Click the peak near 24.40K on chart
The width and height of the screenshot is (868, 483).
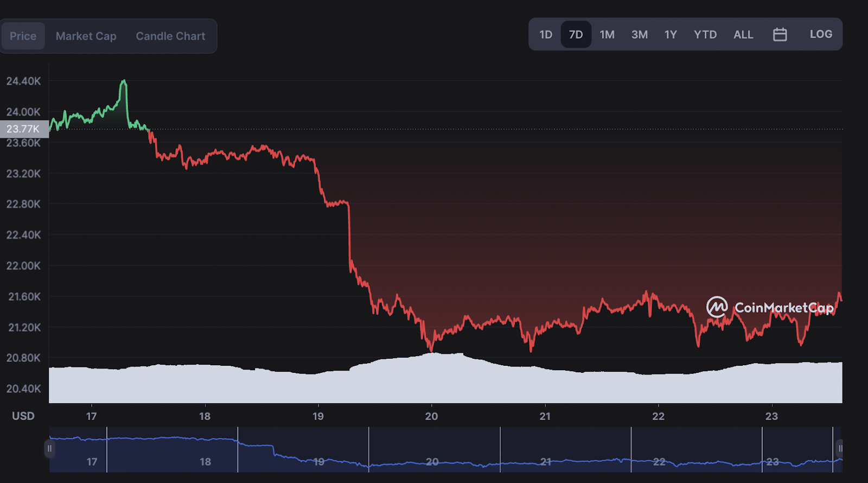click(x=124, y=81)
